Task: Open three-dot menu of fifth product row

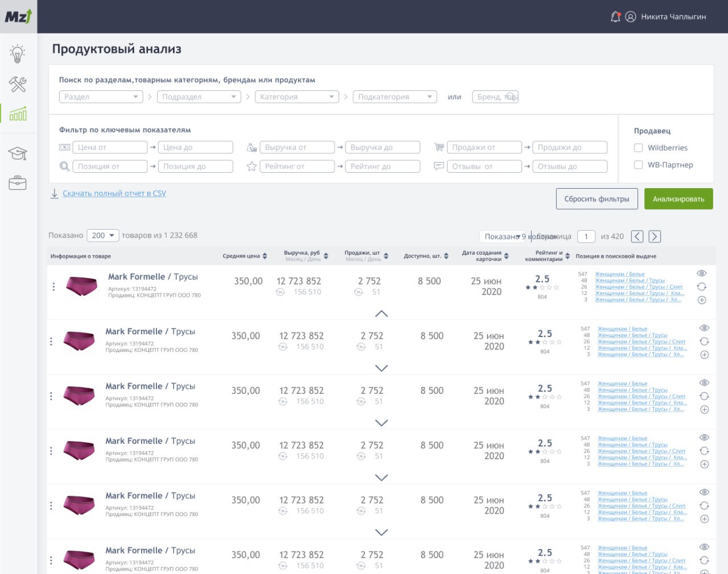Action: tap(51, 506)
